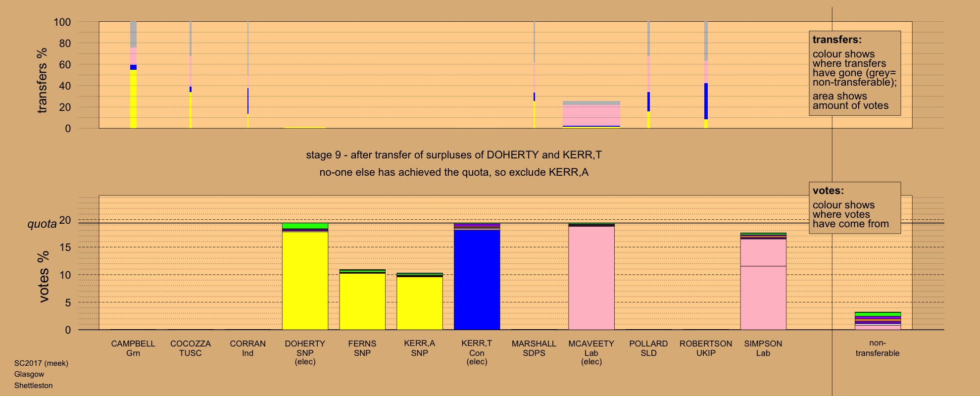The width and height of the screenshot is (980, 396).
Task: Click CAMPBELL's transfer bar in top chart
Action: (x=133, y=75)
